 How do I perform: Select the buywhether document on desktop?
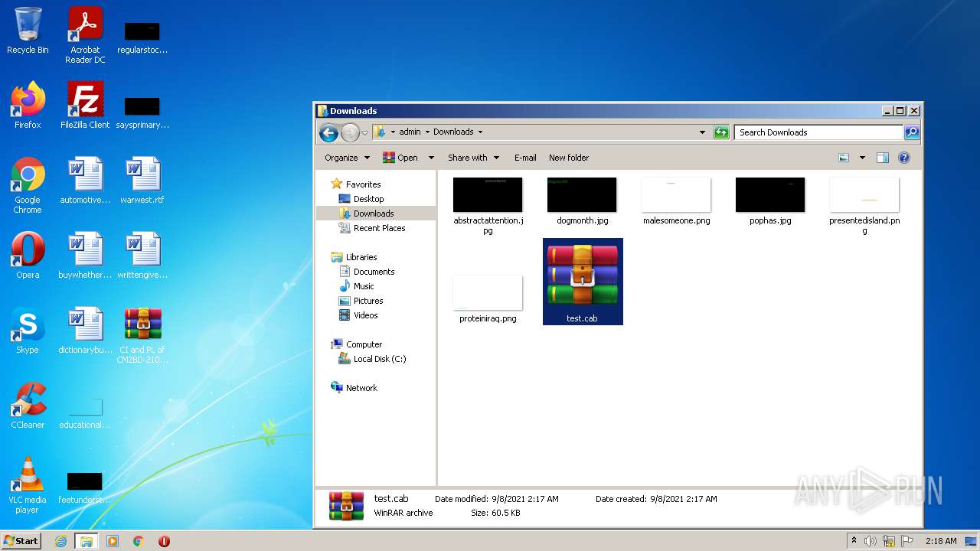(x=85, y=256)
